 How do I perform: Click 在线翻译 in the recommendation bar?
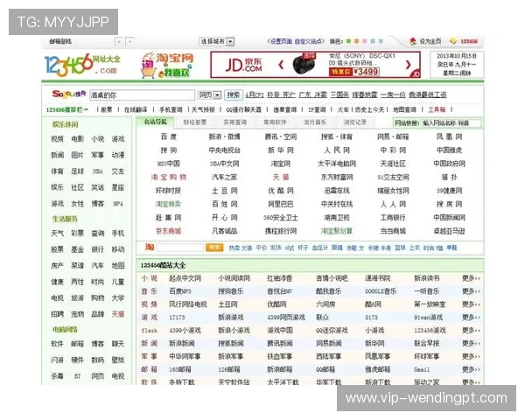(x=136, y=109)
